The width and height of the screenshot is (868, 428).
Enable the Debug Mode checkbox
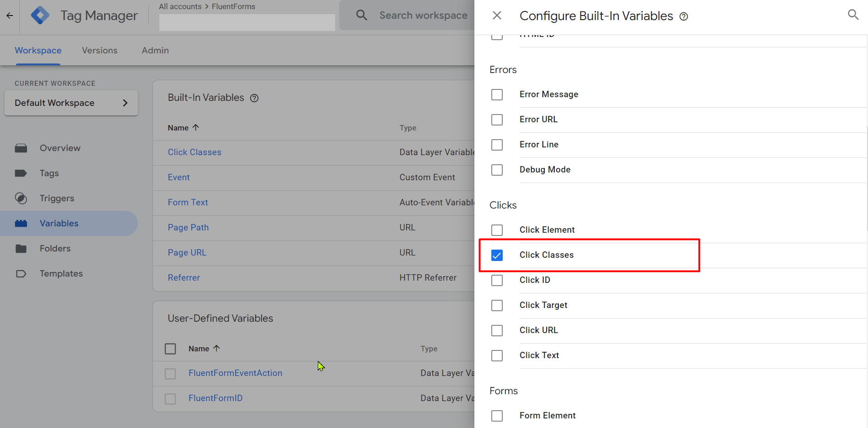(x=497, y=170)
